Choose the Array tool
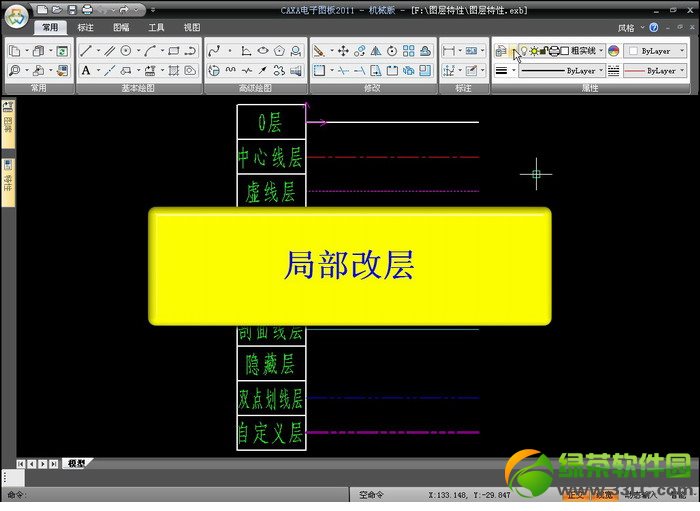Viewport: 700px width, 511px height. pos(408,51)
